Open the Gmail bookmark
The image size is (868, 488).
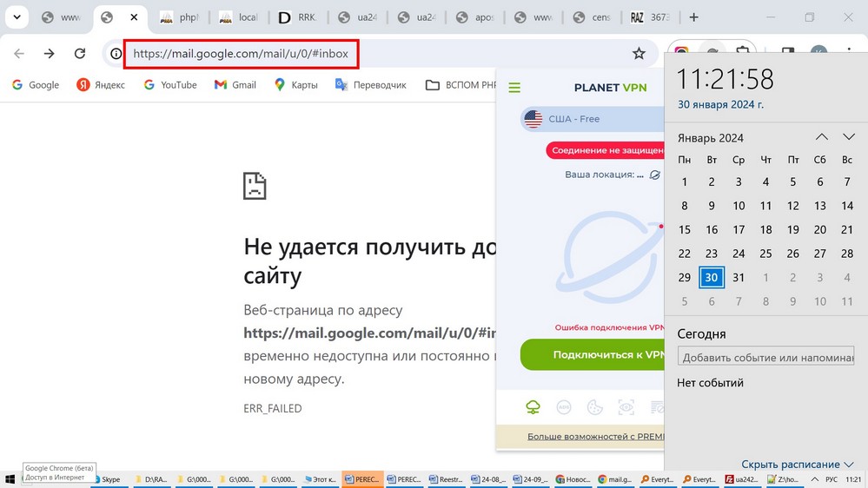pyautogui.click(x=235, y=84)
